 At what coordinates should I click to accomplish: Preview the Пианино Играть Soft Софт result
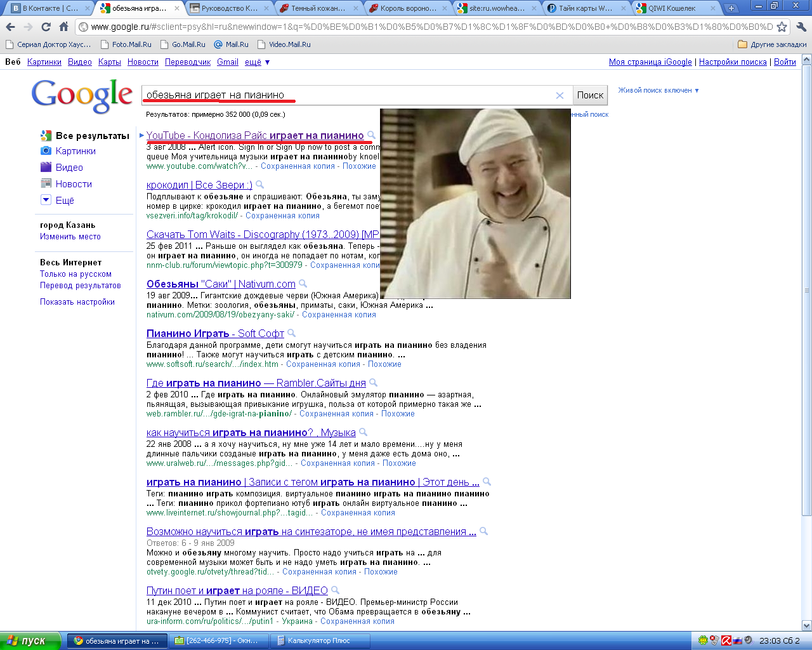coord(291,333)
